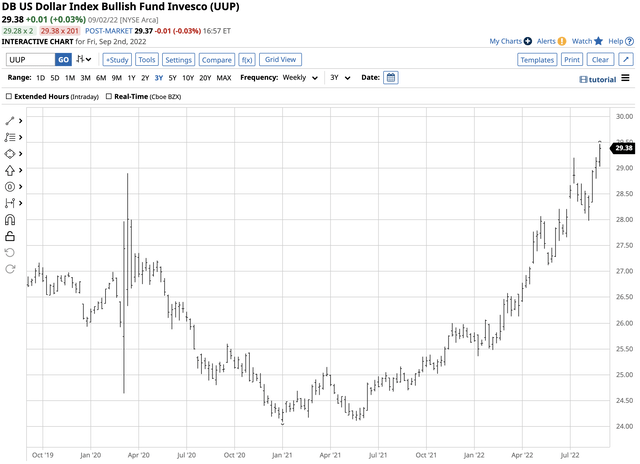Click the redo arrow icon
Viewport: 640px width, 464px height.
pyautogui.click(x=10, y=269)
